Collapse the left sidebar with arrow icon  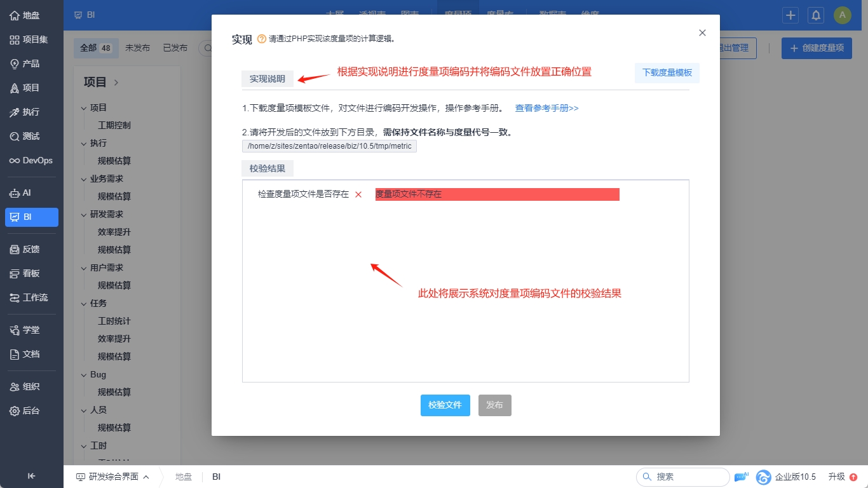tap(32, 476)
